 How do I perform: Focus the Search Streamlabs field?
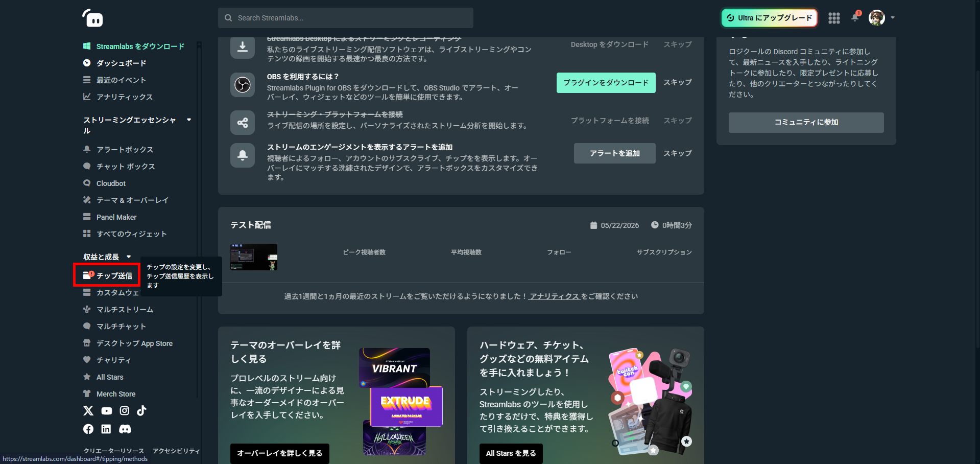pyautogui.click(x=346, y=18)
